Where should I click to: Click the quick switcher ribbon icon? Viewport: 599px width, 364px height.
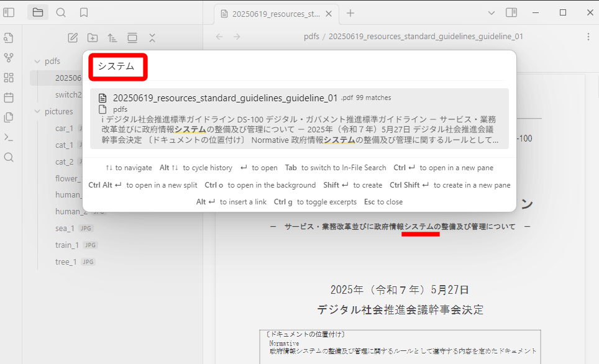coord(9,38)
